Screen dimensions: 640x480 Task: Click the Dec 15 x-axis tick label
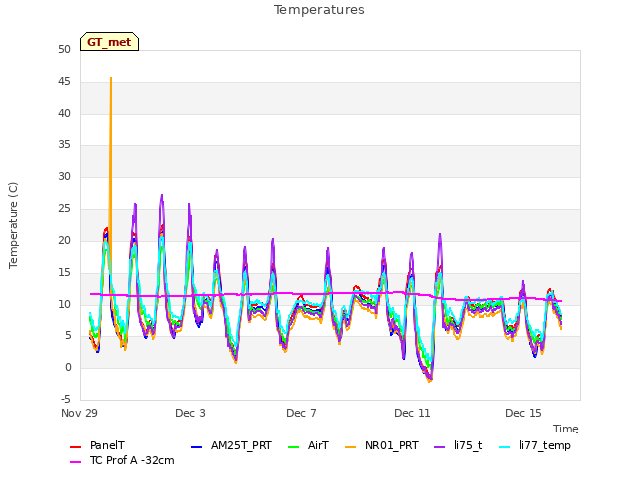click(523, 413)
